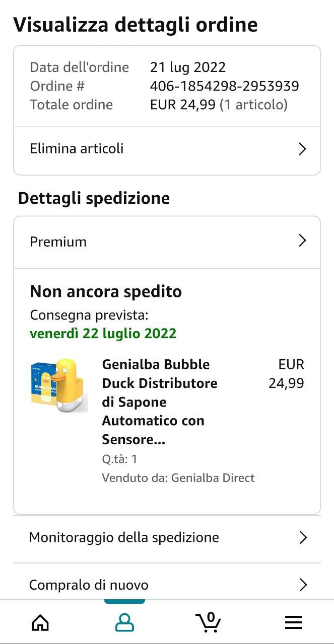Open Monitoraggio della spedizione
The width and height of the screenshot is (334, 644).
167,537
